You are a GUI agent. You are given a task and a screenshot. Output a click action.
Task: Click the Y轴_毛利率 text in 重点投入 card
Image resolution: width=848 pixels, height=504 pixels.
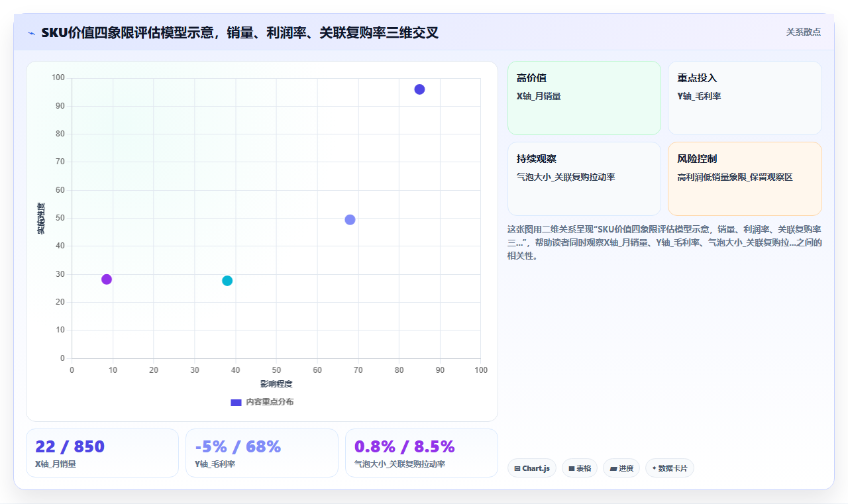[x=699, y=97]
